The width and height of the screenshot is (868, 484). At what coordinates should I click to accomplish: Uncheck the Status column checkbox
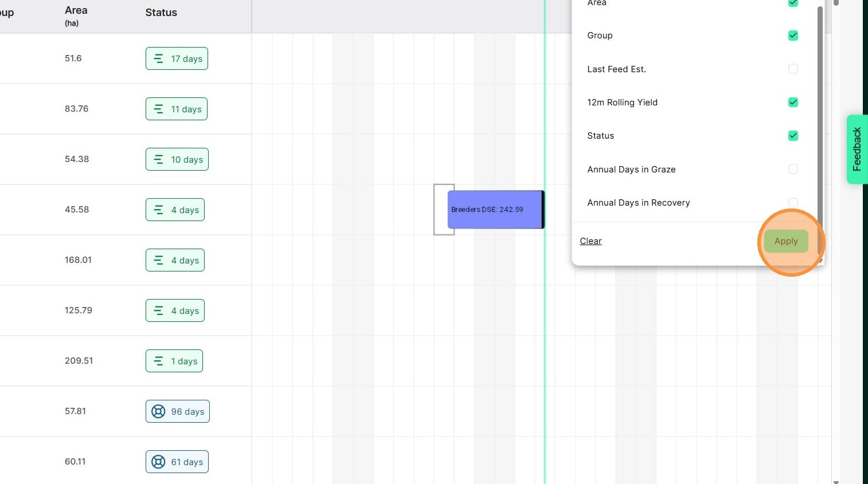tap(793, 136)
